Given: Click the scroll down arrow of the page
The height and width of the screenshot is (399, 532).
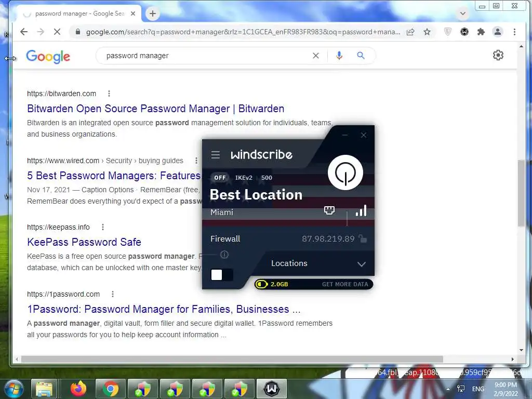Looking at the screenshot, I should [x=522, y=350].
